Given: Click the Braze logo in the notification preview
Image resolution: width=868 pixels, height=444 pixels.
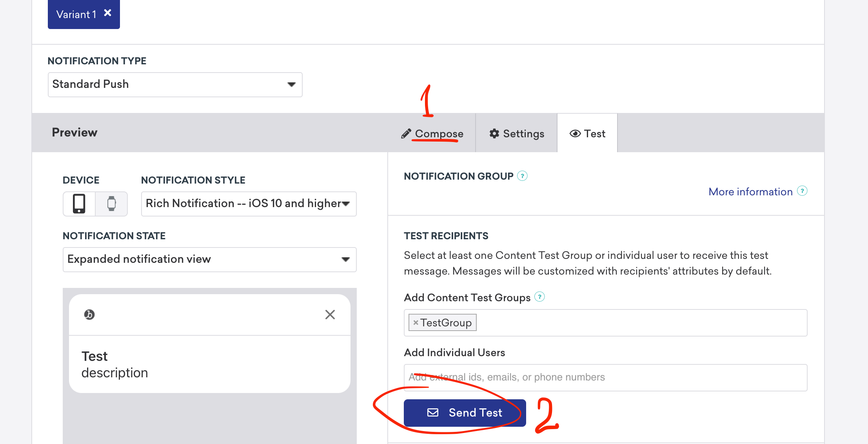Looking at the screenshot, I should tap(90, 314).
